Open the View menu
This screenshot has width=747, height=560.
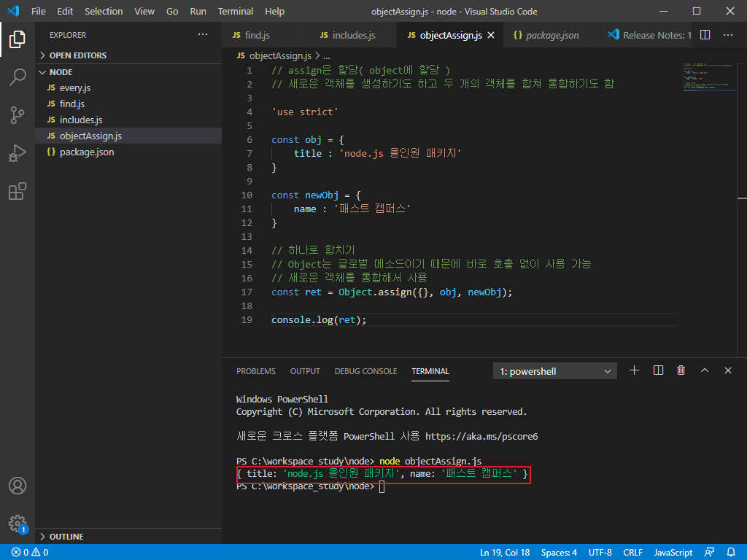click(x=144, y=11)
